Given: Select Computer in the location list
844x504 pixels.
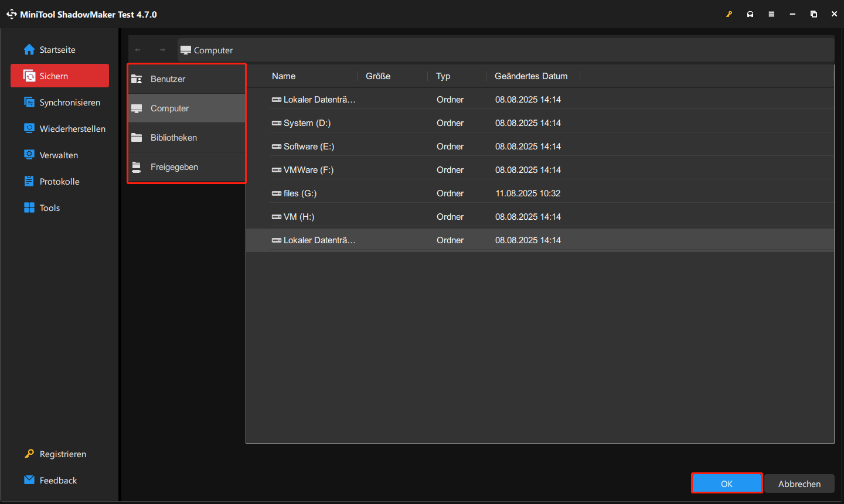Looking at the screenshot, I should [x=186, y=108].
